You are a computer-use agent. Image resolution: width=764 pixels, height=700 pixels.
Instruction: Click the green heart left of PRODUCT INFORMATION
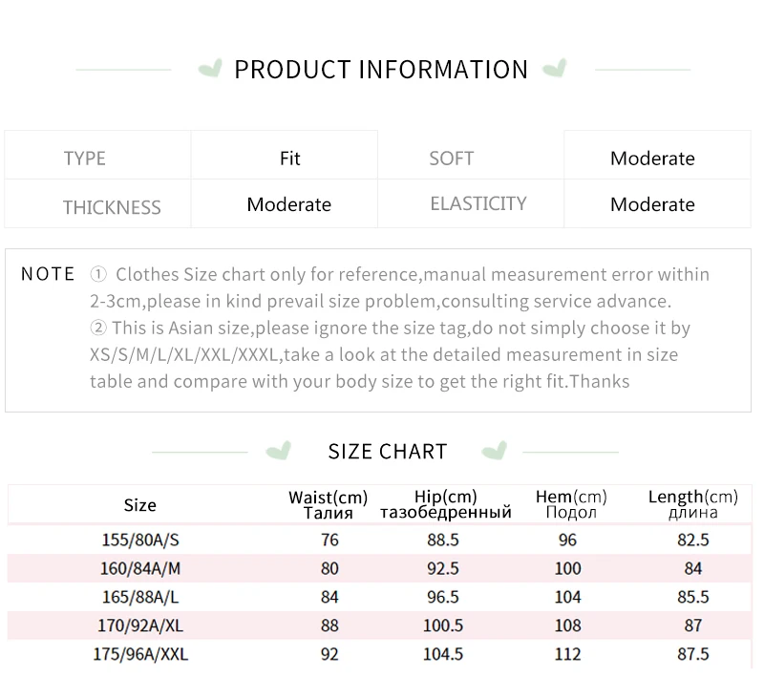[210, 68]
